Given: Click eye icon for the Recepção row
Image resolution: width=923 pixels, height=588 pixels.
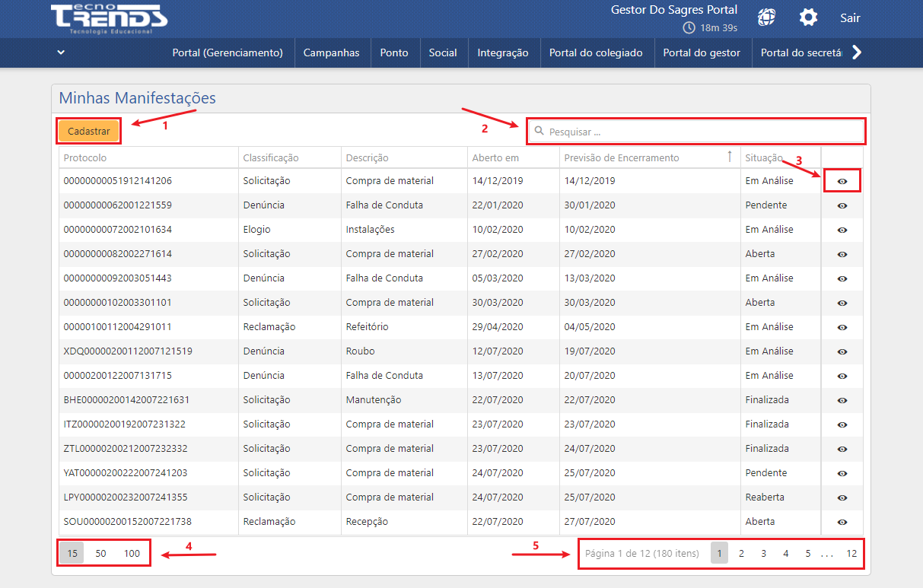Looking at the screenshot, I should pyautogui.click(x=842, y=522).
